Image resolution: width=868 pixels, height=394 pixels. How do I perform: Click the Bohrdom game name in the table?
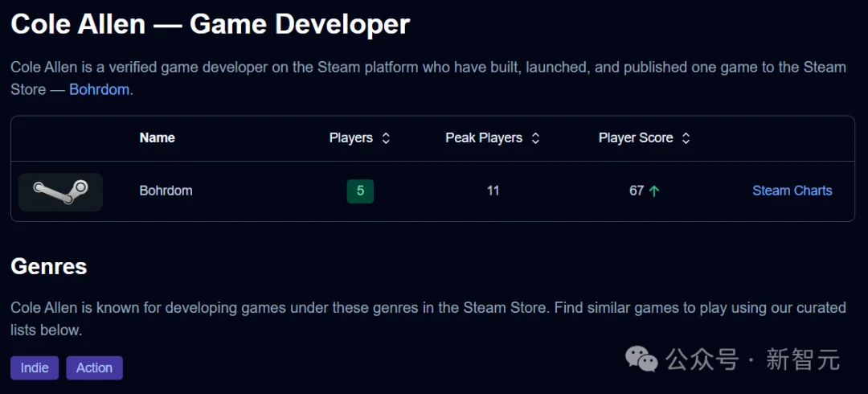coord(166,191)
